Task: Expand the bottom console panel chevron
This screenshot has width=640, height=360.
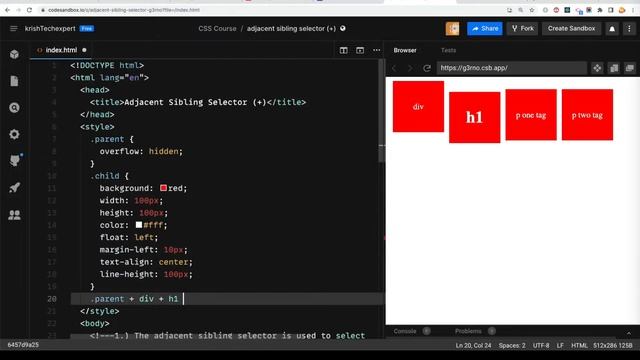Action: coord(629,333)
